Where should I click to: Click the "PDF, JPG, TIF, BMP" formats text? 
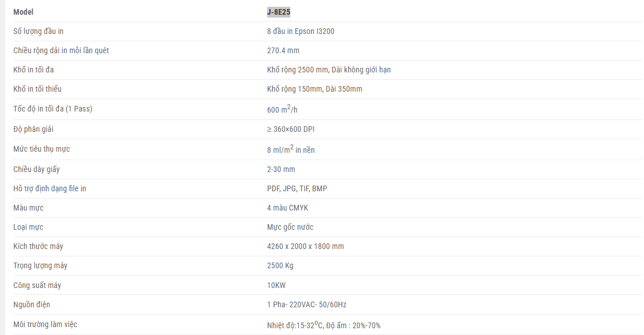point(297,188)
